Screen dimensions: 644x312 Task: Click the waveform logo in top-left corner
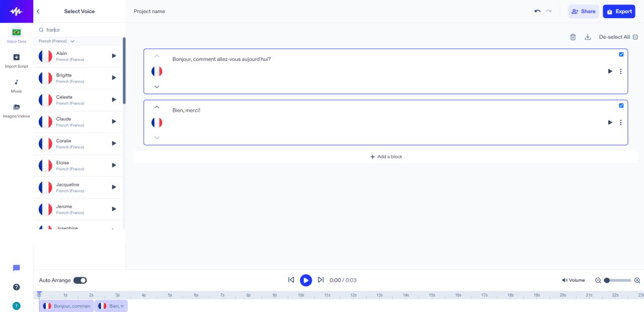pyautogui.click(x=17, y=11)
